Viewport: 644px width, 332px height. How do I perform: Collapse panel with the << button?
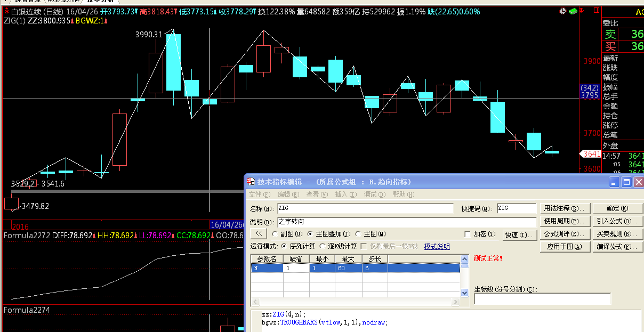pos(258,233)
